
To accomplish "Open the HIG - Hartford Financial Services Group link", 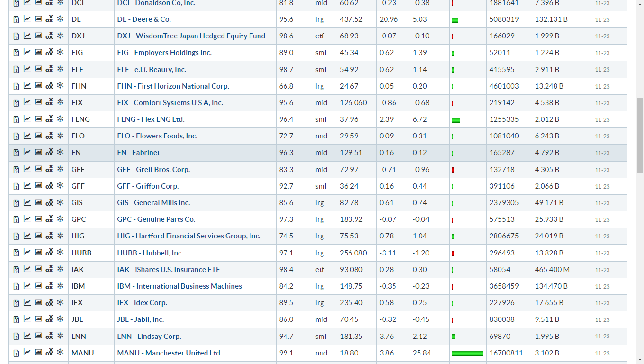I will coord(189,236).
